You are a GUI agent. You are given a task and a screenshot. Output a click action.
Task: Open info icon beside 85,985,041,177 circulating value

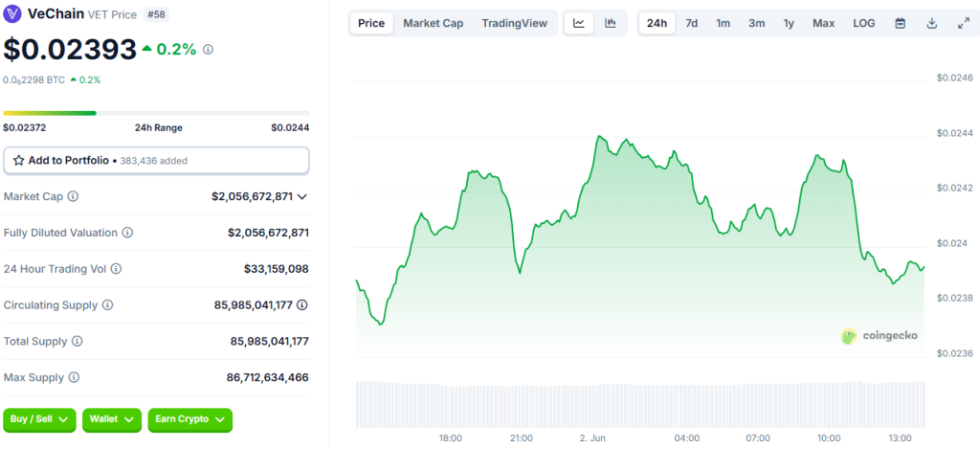click(x=302, y=305)
